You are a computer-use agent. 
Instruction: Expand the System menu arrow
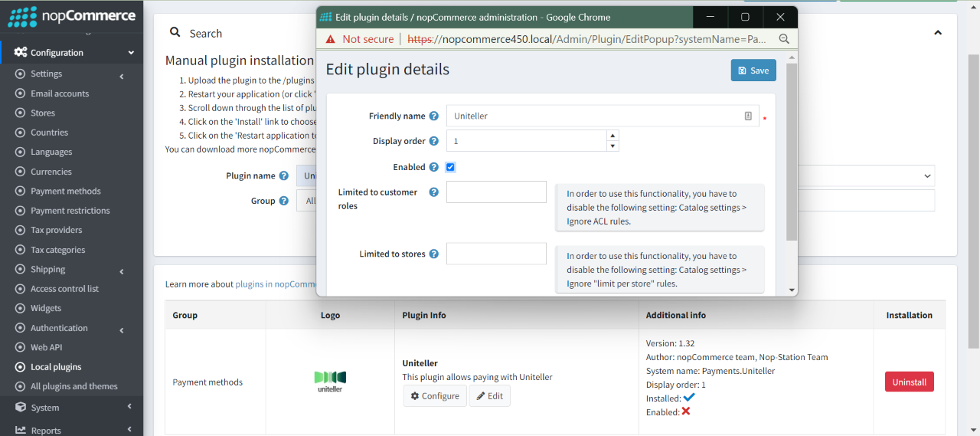(x=129, y=407)
